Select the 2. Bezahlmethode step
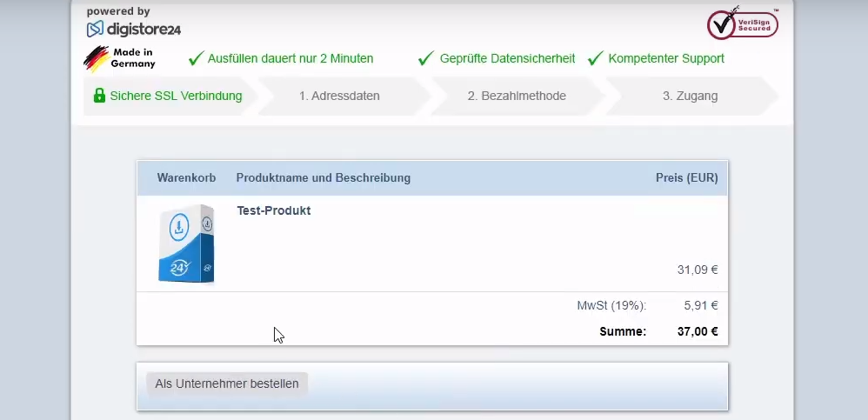868x420 pixels. pyautogui.click(x=517, y=96)
